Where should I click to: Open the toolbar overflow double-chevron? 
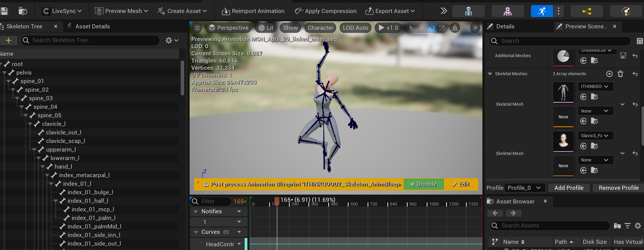click(444, 11)
